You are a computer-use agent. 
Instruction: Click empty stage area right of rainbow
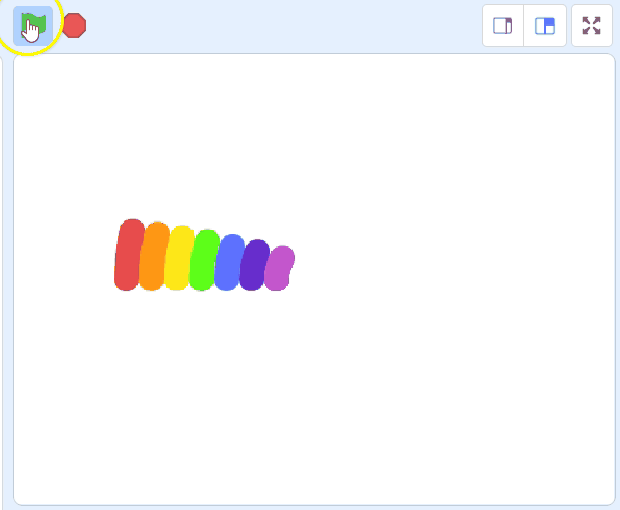click(x=450, y=260)
